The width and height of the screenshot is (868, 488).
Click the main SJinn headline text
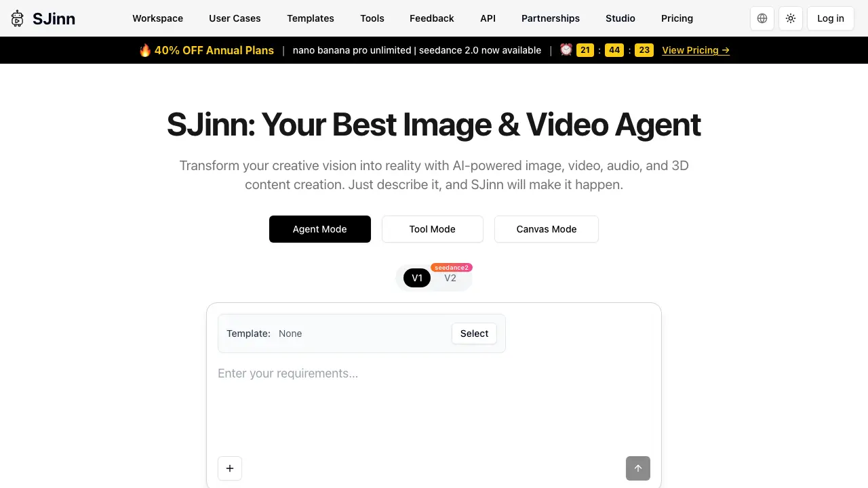coord(434,125)
